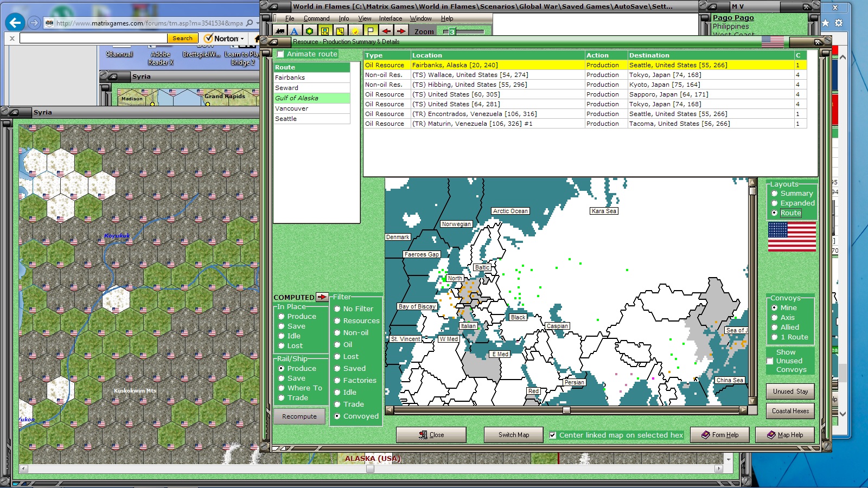
Task: Click the sun weather toolbar icon
Action: click(x=355, y=31)
